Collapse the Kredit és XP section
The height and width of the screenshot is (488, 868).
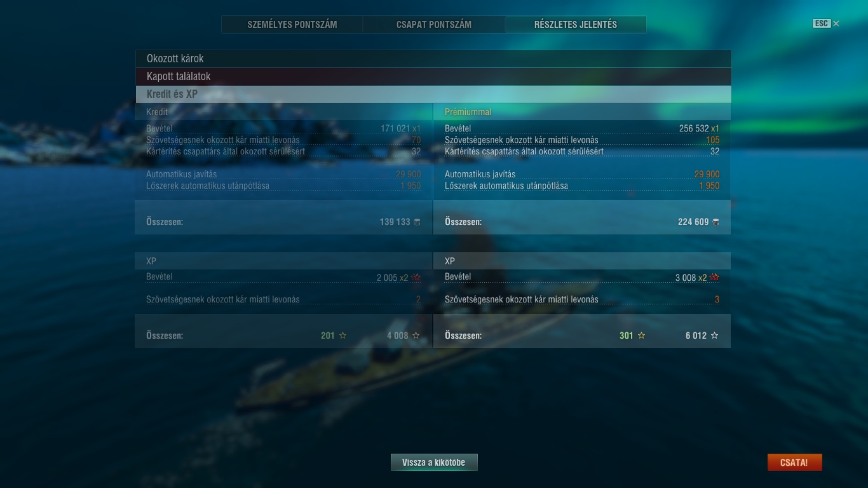(433, 94)
